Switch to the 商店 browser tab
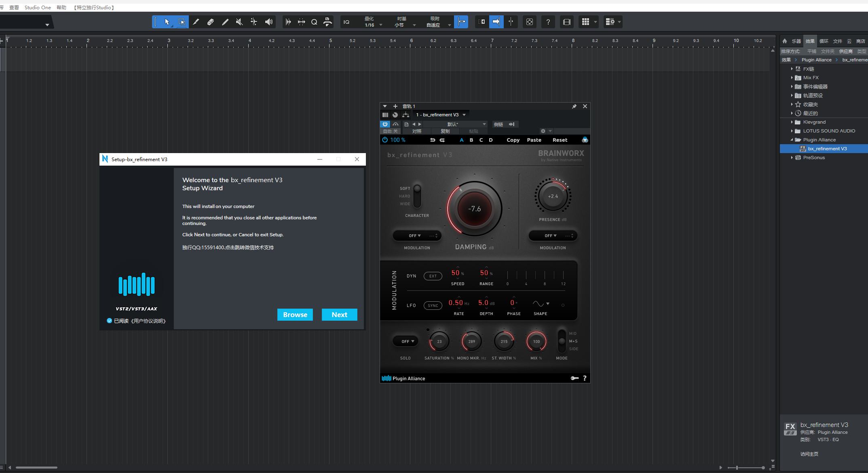The image size is (868, 473). coord(861,41)
